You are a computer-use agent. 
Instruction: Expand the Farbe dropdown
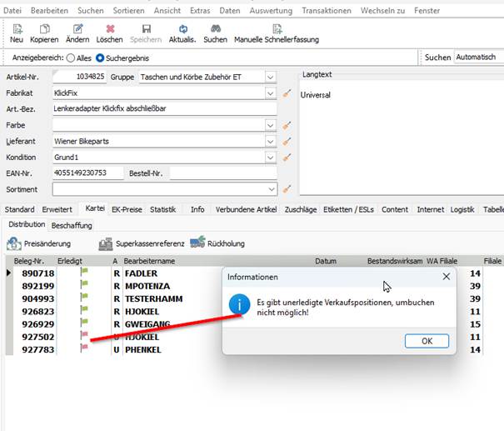(x=270, y=125)
